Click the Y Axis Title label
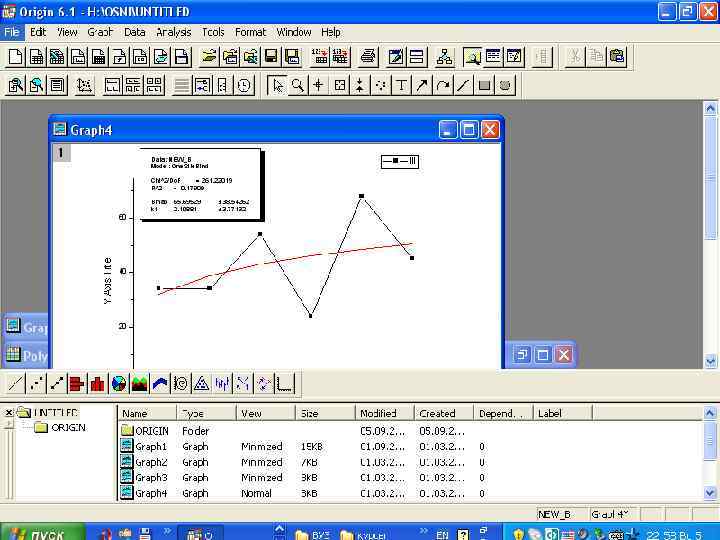This screenshot has height=540, width=720. pos(107,281)
